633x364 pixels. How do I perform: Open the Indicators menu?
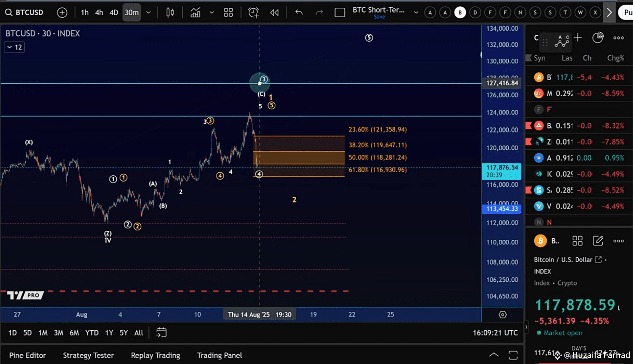pos(195,13)
